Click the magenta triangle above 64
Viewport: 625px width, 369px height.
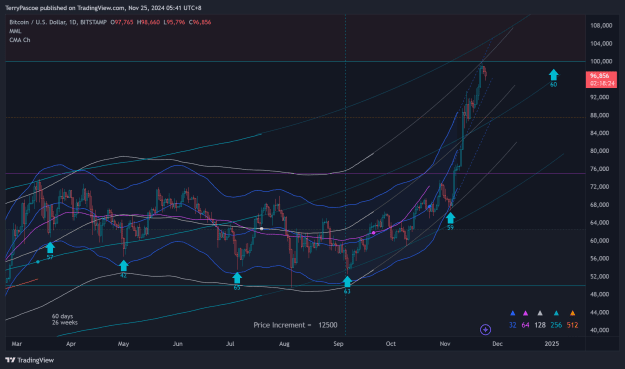(x=525, y=313)
